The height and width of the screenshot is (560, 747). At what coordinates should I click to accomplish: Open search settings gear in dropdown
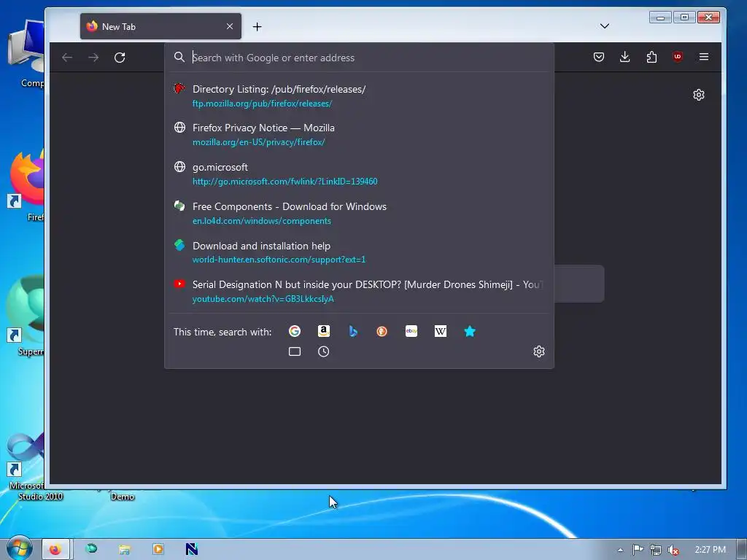tap(539, 351)
